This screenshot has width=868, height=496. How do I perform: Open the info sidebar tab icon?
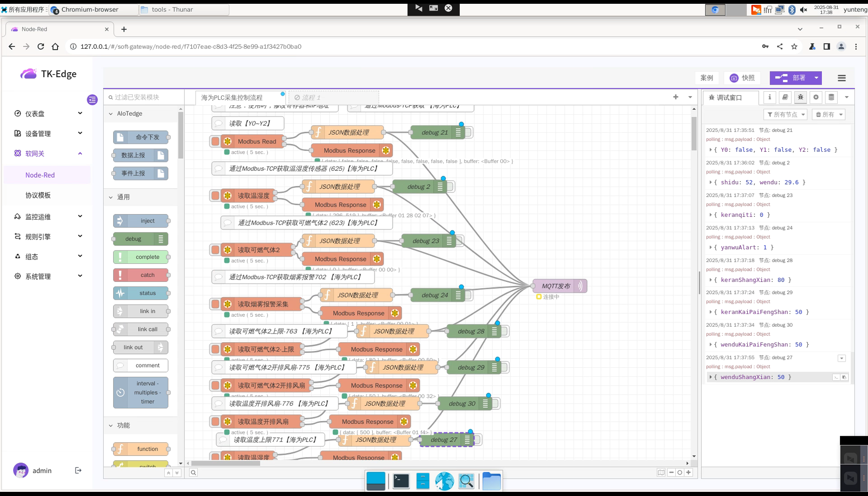[769, 97]
